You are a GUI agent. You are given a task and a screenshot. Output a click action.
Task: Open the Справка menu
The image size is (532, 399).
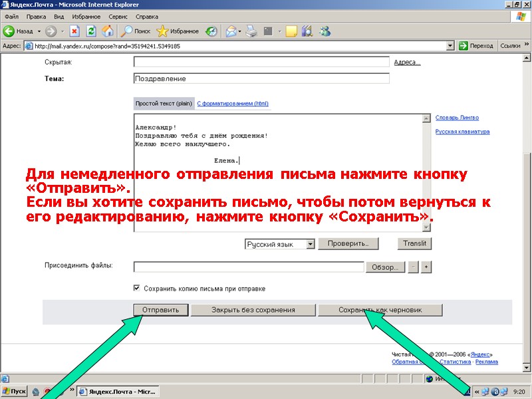[x=147, y=17]
